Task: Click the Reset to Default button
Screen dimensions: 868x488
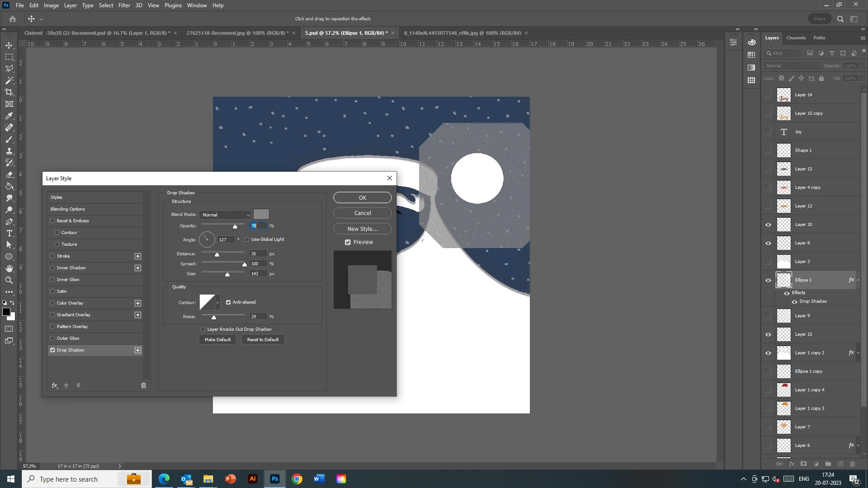Action: tap(263, 340)
